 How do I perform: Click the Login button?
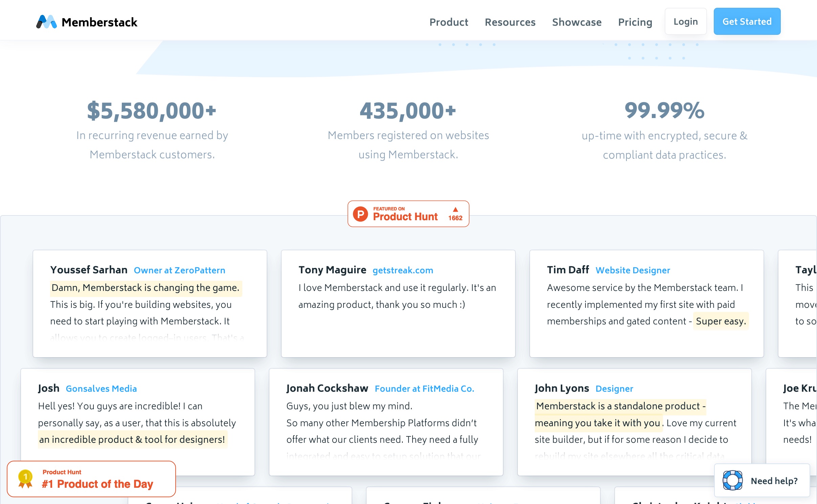[686, 21]
